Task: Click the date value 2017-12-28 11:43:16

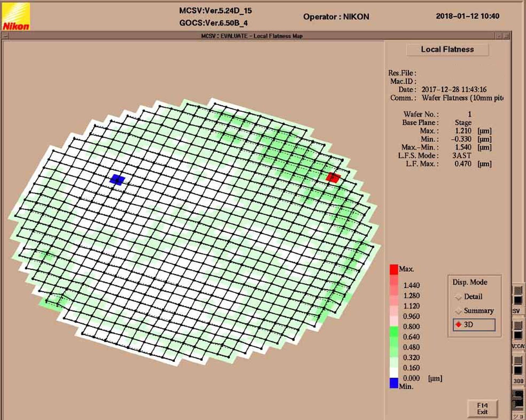Action: [x=454, y=90]
